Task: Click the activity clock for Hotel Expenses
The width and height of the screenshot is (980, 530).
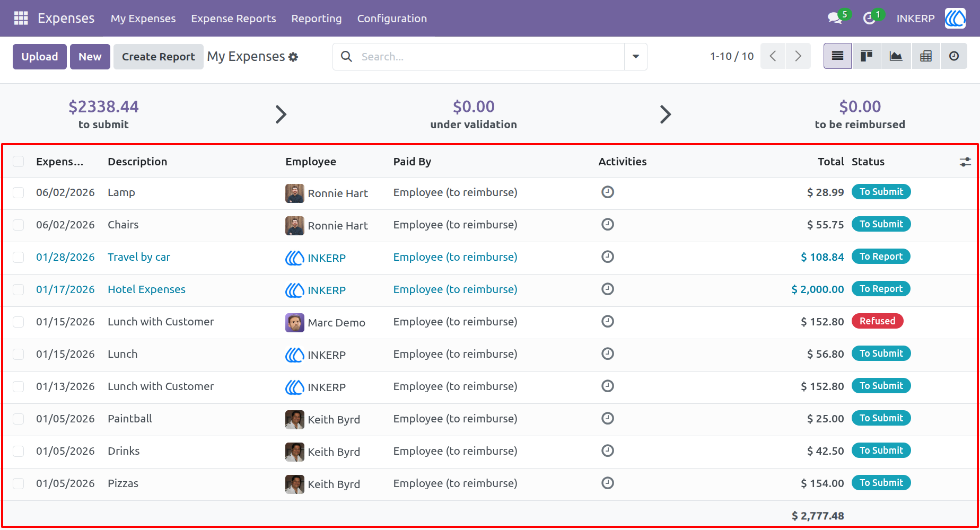Action: (608, 289)
